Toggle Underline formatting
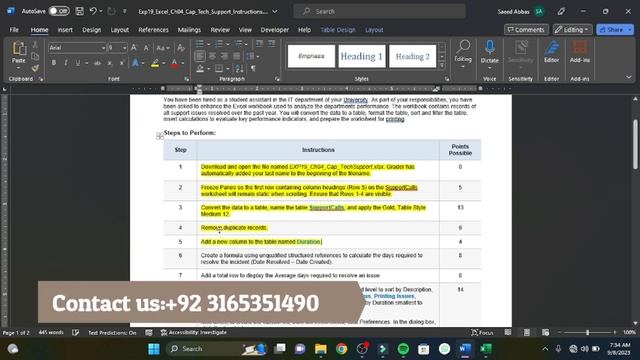This screenshot has width=640, height=360. [78, 63]
